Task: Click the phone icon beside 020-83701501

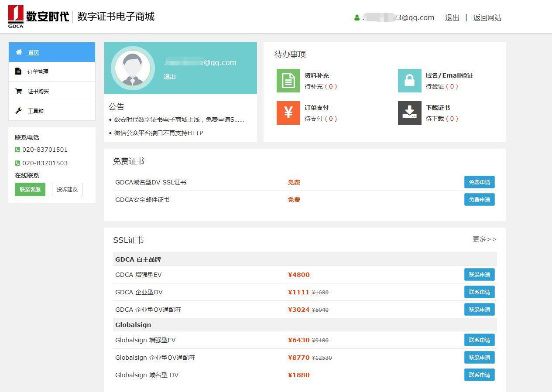Action: point(17,150)
